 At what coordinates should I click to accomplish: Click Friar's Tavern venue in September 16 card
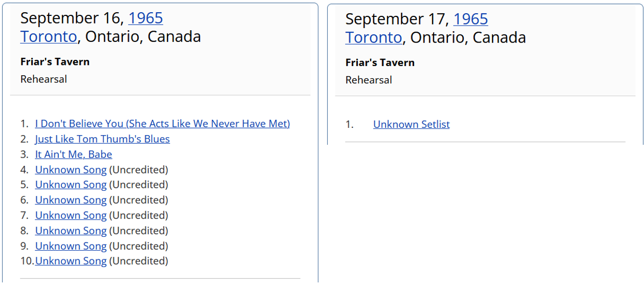(x=55, y=62)
